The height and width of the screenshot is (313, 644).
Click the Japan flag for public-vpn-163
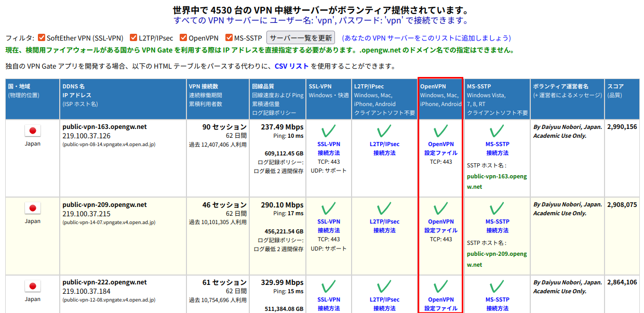coord(32,131)
